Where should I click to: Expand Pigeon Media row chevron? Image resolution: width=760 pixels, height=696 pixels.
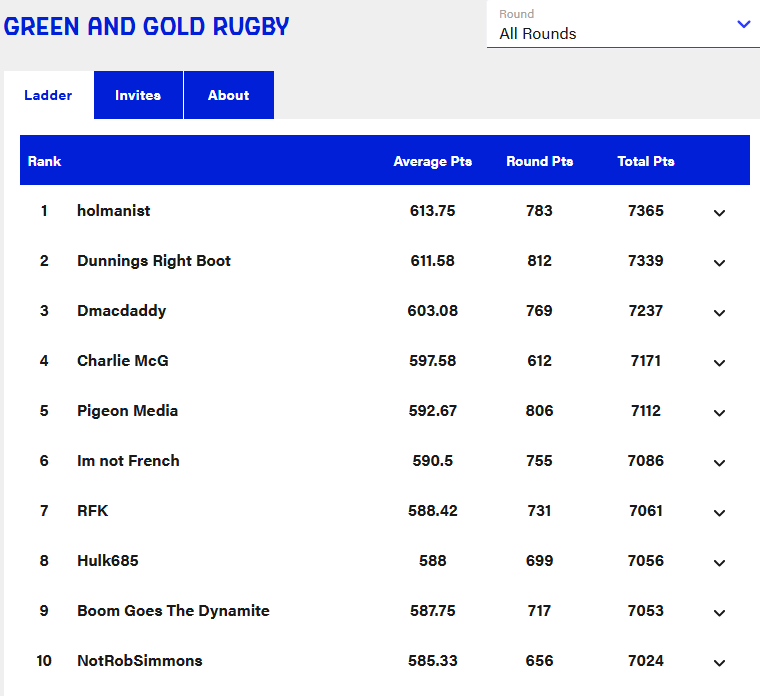pos(719,413)
